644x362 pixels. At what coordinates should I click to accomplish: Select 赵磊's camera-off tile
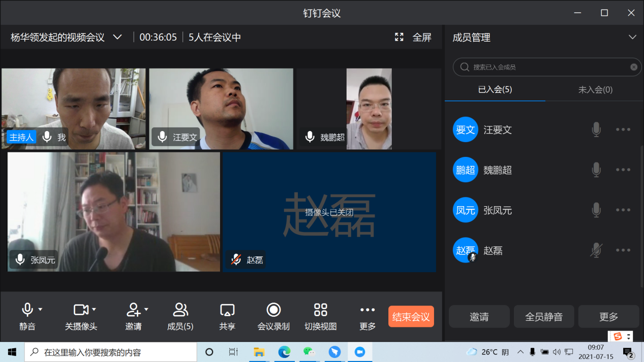pos(329,212)
